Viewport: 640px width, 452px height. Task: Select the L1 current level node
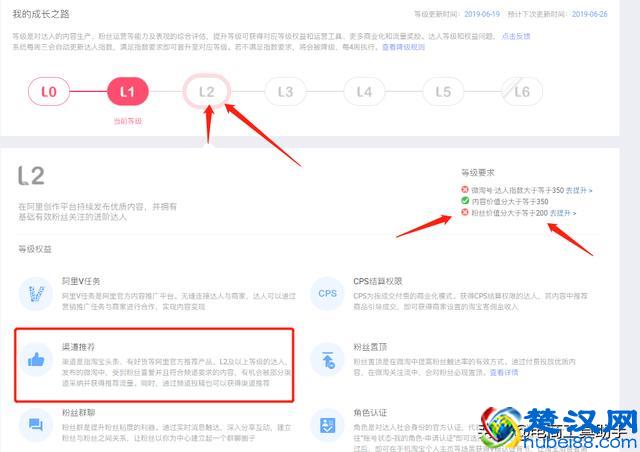point(128,91)
